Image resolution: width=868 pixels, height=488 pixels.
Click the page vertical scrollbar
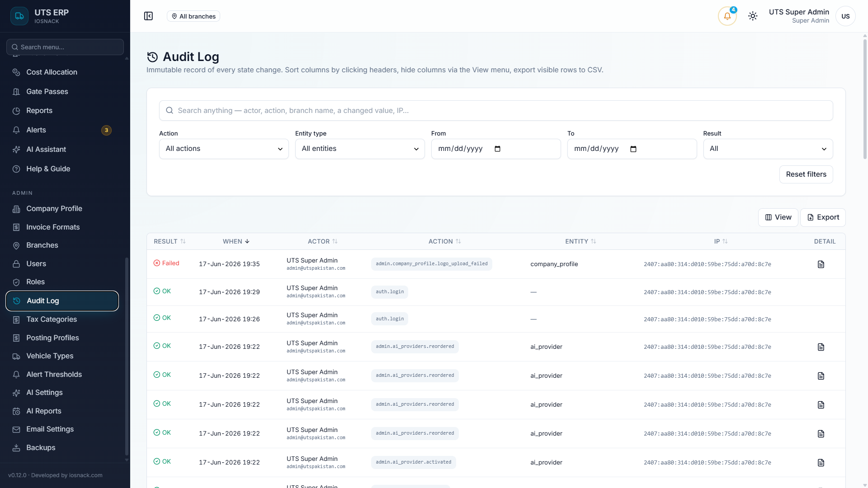coord(865,99)
